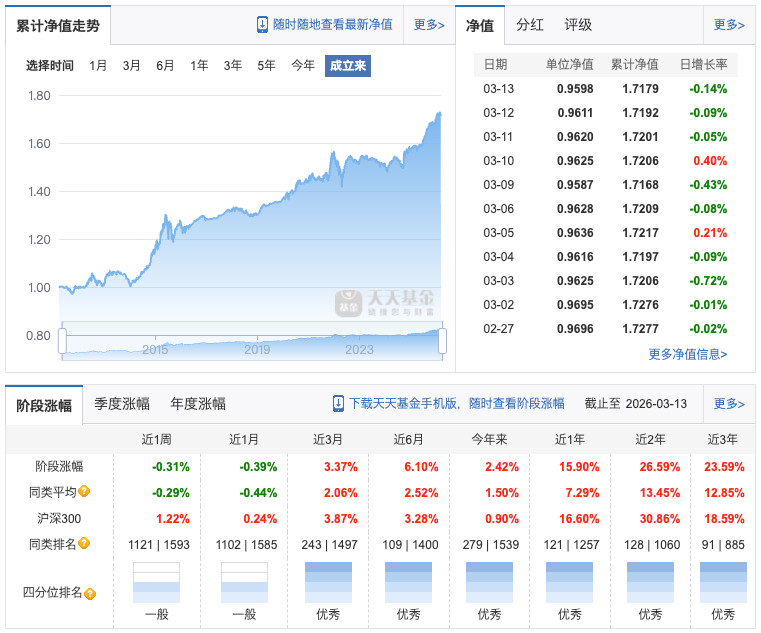This screenshot has height=633, width=761.
Task: Switch to the 季度涨幅 tab
Action: point(122,404)
